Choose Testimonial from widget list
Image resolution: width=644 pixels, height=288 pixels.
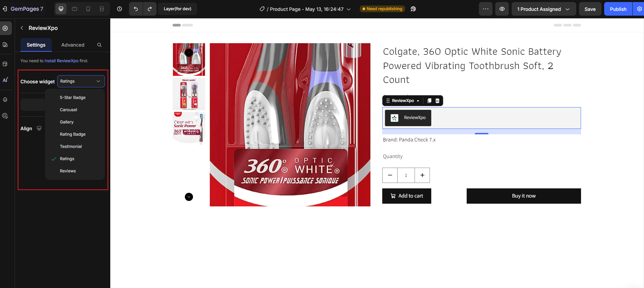(x=71, y=147)
